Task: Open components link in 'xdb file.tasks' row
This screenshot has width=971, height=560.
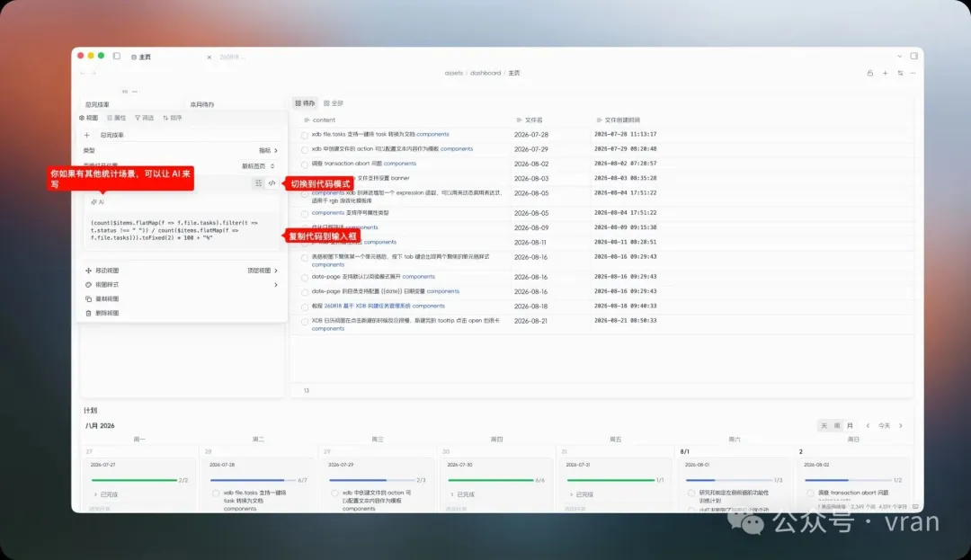Action: click(x=432, y=134)
